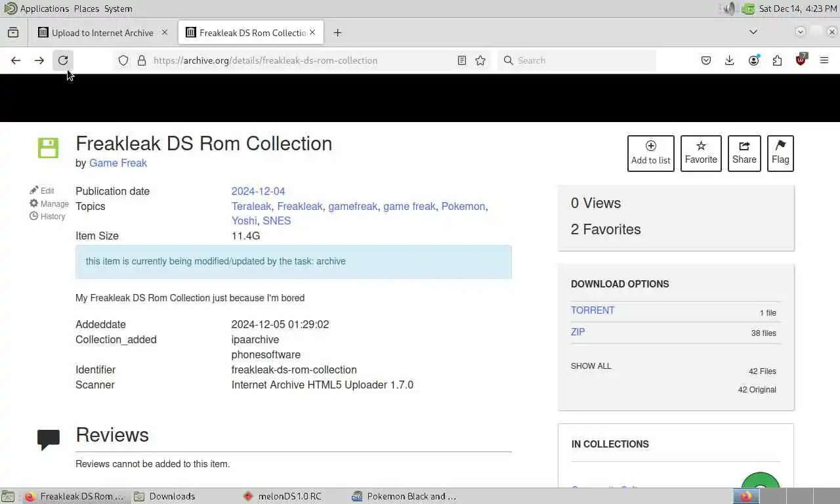840x504 pixels.
Task: Click the 42 Original count text
Action: pos(757,390)
